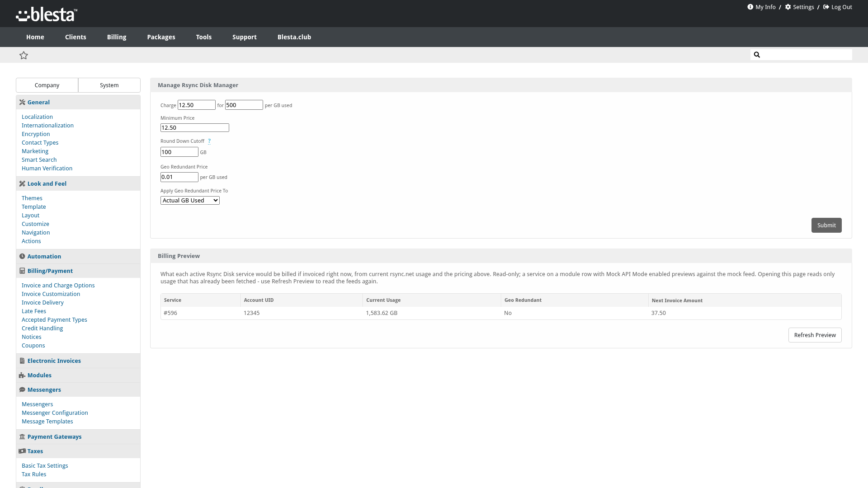Click the My Info icon
The width and height of the screenshot is (868, 488).
750,7
